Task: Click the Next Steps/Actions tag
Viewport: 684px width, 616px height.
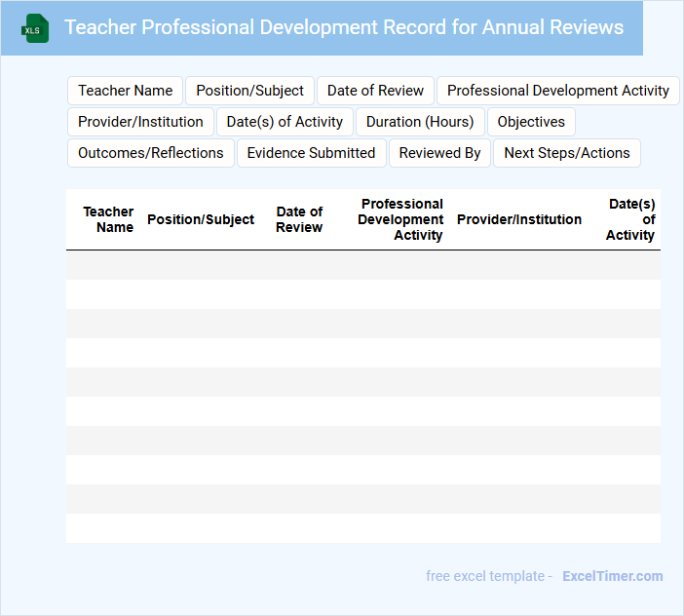Action: (566, 153)
